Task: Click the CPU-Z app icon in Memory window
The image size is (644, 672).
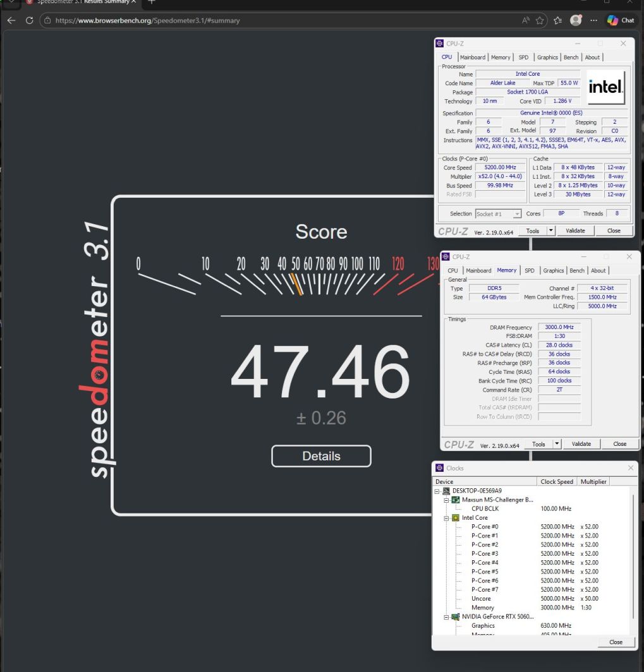Action: pyautogui.click(x=446, y=256)
